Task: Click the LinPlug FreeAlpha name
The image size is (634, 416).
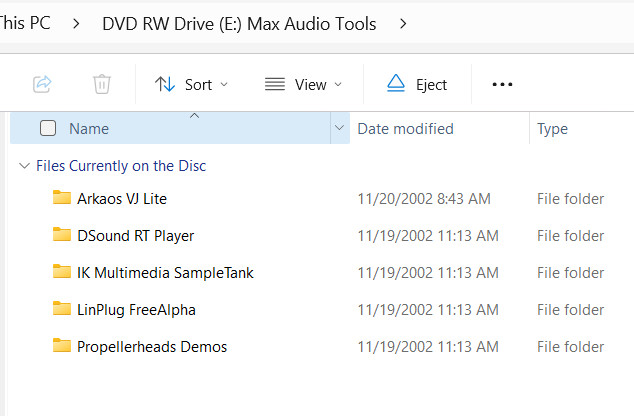Action: [x=136, y=310]
